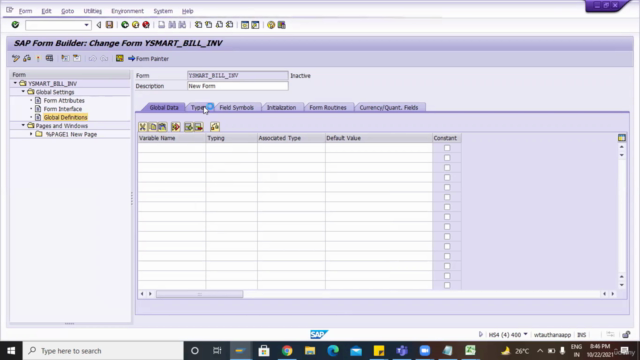Click the yellow Help icon

coord(271,25)
